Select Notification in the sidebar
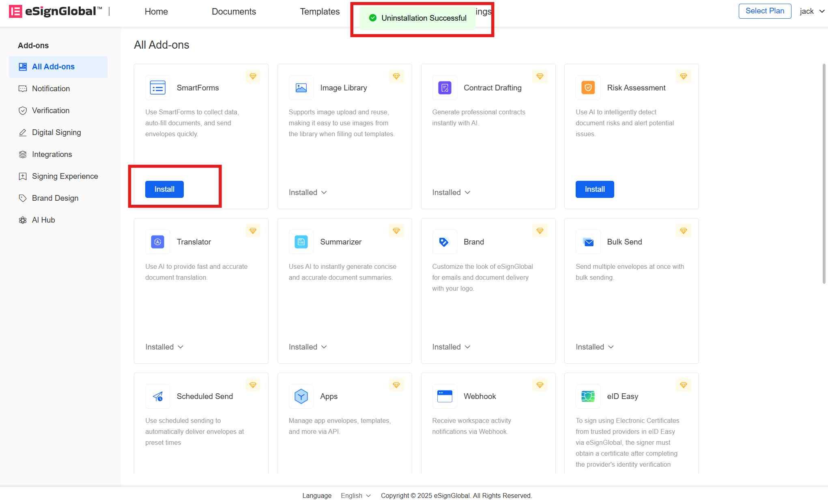Screen dimensions: 828x504 (x=58, y=89)
